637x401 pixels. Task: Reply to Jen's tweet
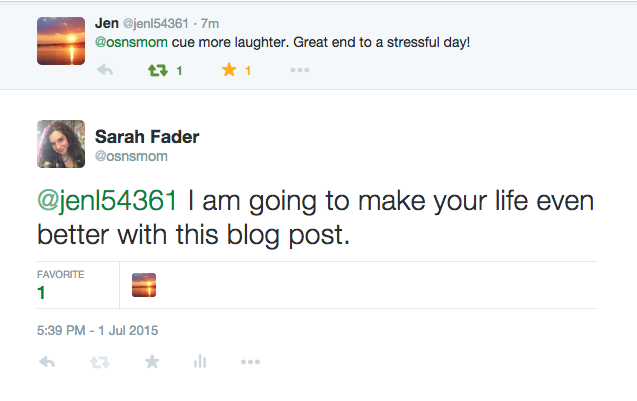105,71
